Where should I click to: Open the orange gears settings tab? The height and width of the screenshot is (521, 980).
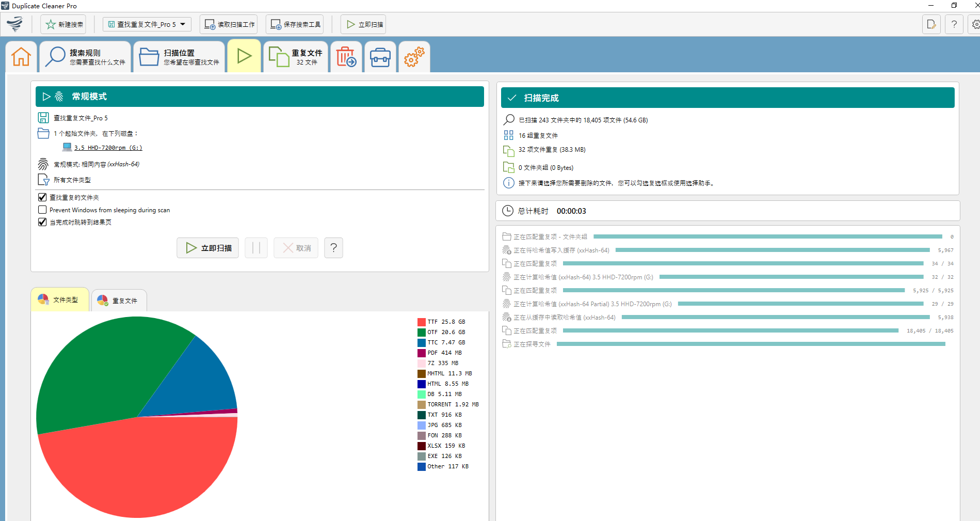414,57
